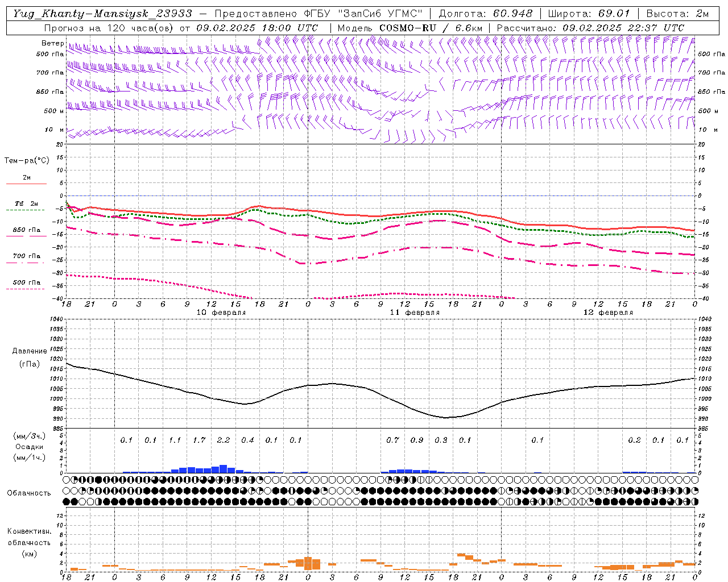This screenshot has height=582, width=728.
Task: Click the 0.4 precipitation total value
Action: 247,440
